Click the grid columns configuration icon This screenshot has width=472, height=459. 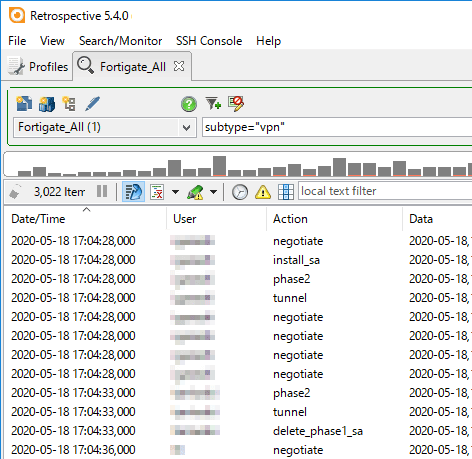click(x=286, y=192)
